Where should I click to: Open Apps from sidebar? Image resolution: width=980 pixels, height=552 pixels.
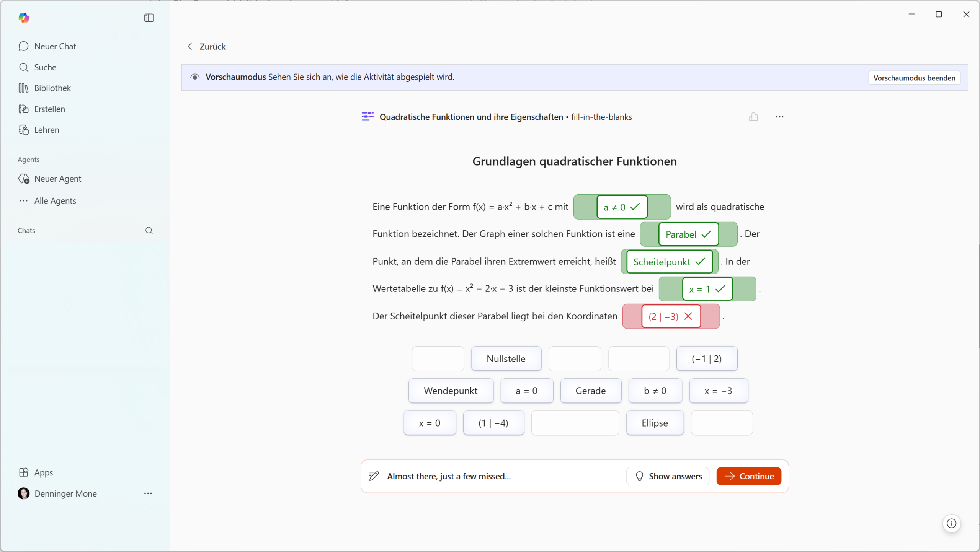43,472
